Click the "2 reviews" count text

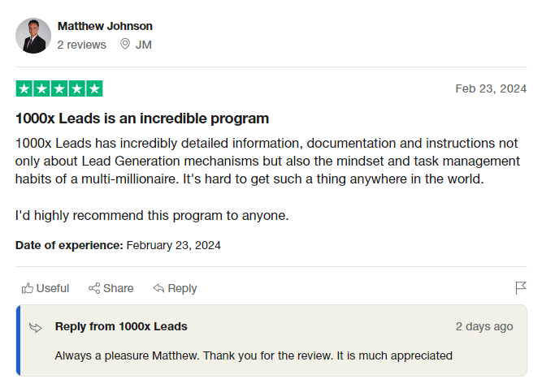click(x=82, y=45)
